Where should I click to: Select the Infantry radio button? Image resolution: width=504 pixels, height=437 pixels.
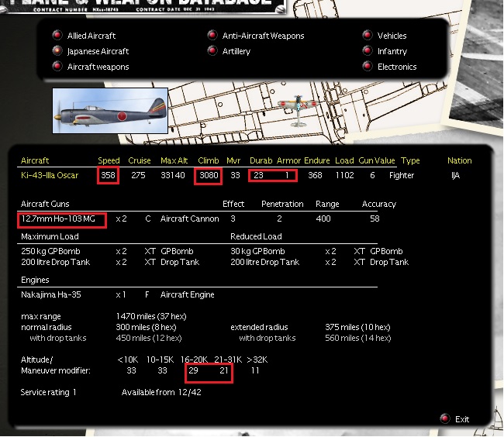(368, 50)
